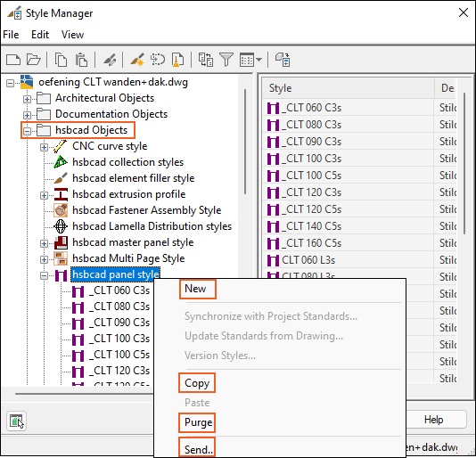The image size is (476, 458).
Task: Select hsbcad Multi Page Style icon
Action: click(x=61, y=258)
